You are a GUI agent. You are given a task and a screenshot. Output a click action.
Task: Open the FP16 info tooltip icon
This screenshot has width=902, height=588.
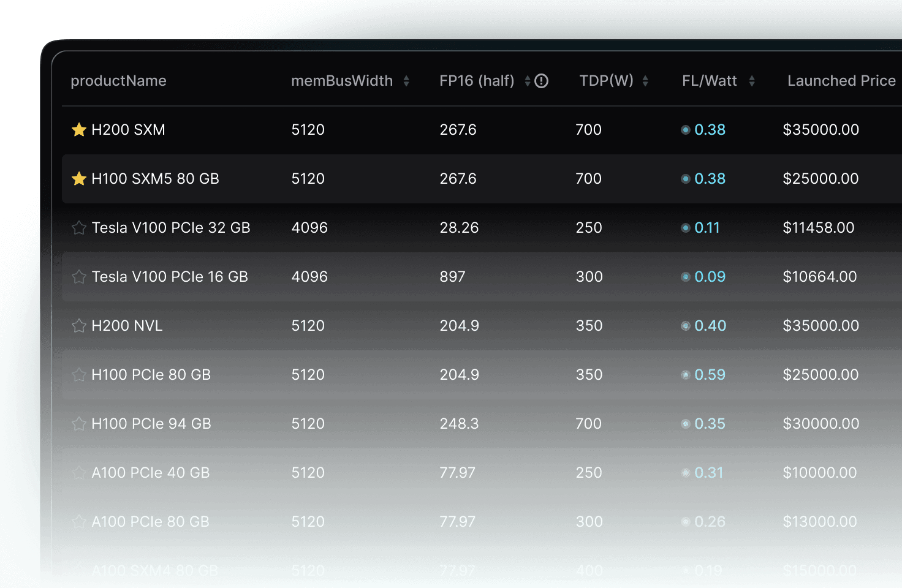click(x=541, y=81)
